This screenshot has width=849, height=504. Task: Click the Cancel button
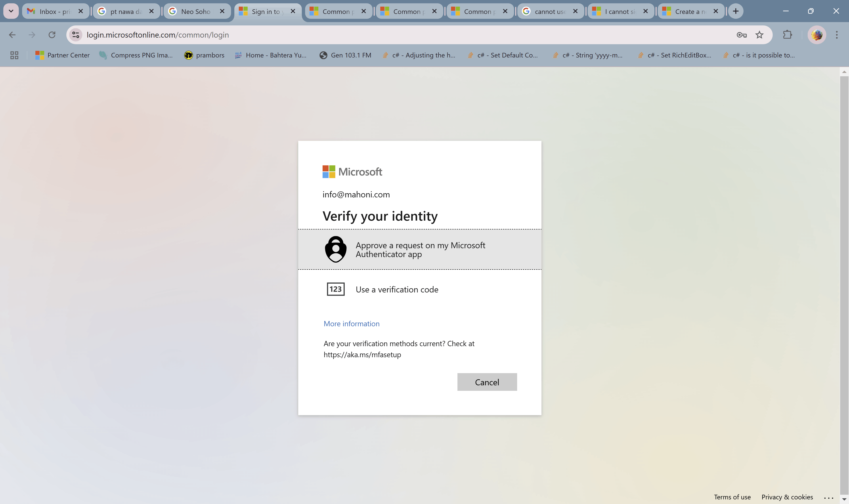tap(487, 382)
